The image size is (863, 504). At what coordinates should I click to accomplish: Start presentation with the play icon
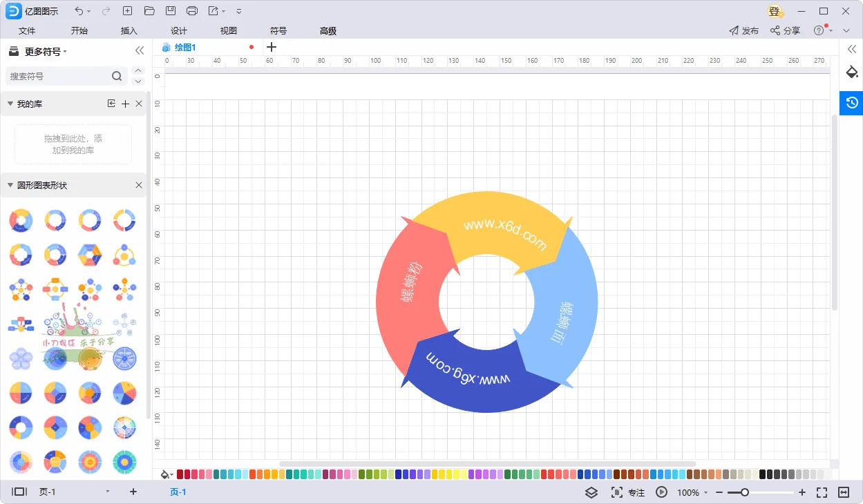click(x=661, y=492)
